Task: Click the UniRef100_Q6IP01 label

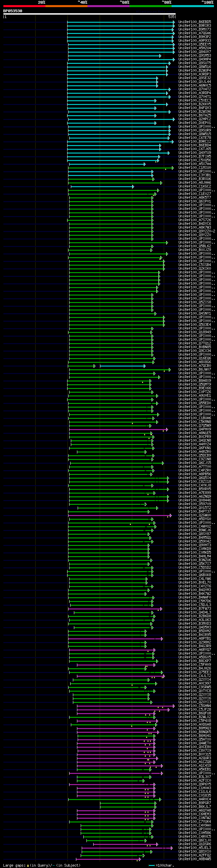Action: 195,201
